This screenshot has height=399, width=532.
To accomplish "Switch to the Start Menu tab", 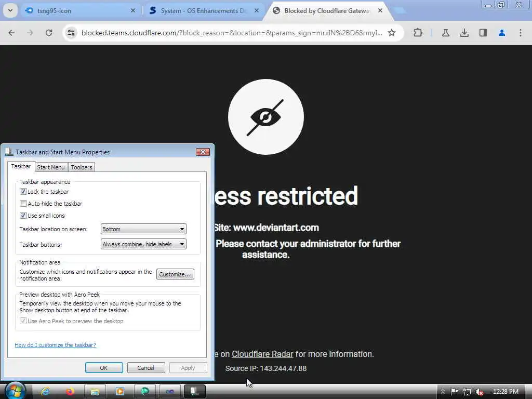I will click(51, 167).
